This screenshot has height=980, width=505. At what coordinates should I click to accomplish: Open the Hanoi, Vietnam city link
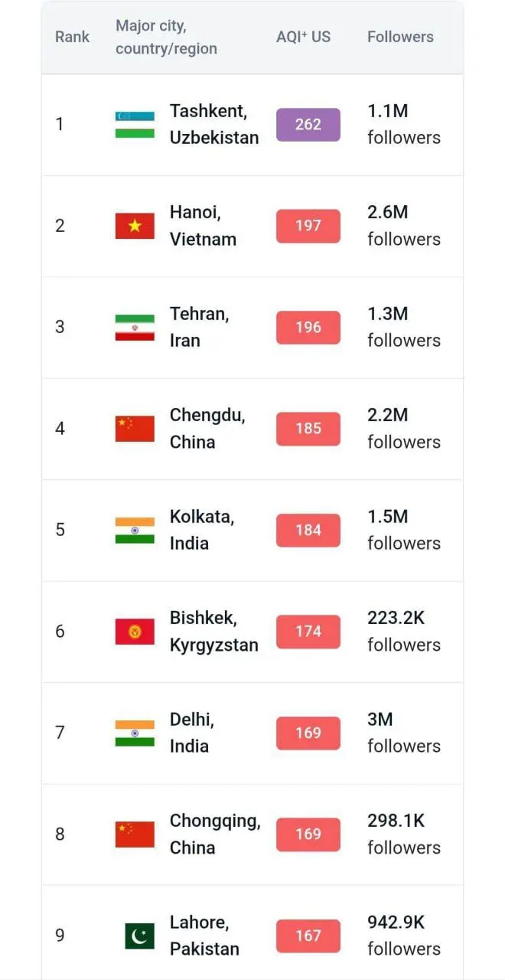[203, 226]
